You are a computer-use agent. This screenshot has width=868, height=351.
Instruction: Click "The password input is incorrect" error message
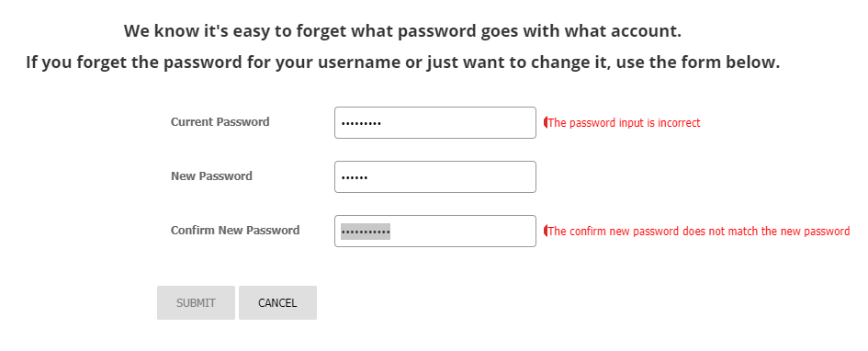[624, 123]
